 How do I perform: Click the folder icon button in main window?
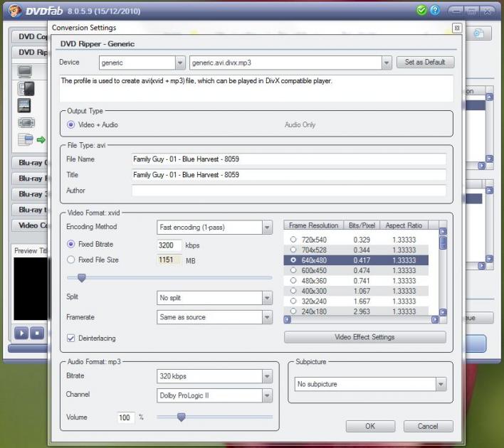pos(478,33)
